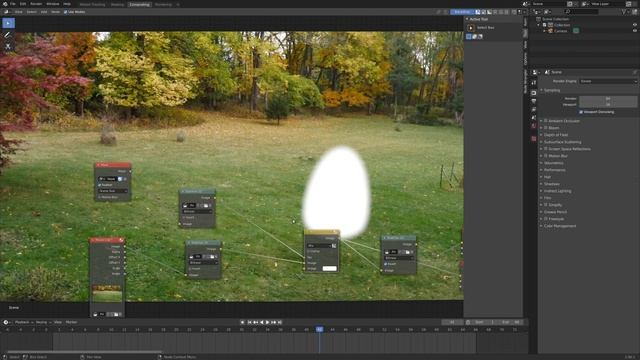640x360 pixels.
Task: Enable the Simplify checkbox
Action: tap(546, 205)
